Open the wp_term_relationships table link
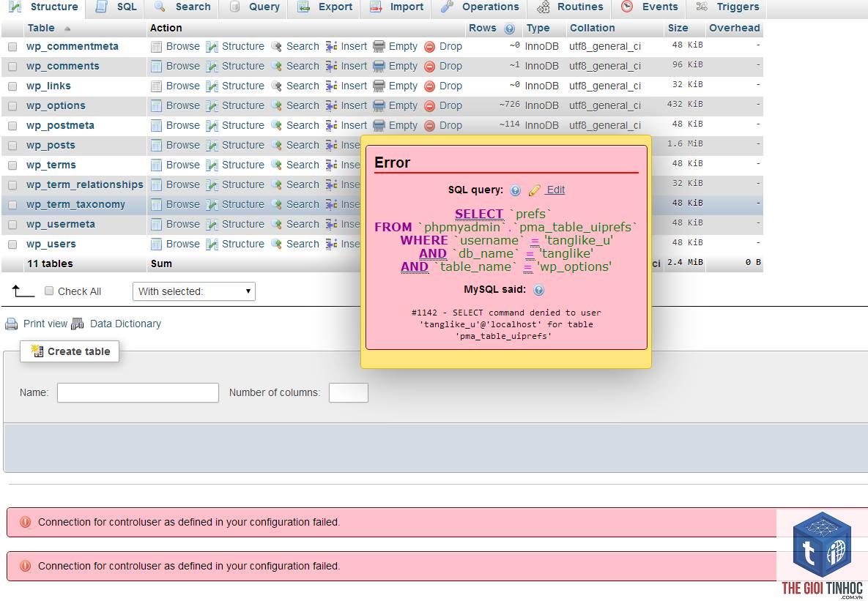 coord(85,184)
